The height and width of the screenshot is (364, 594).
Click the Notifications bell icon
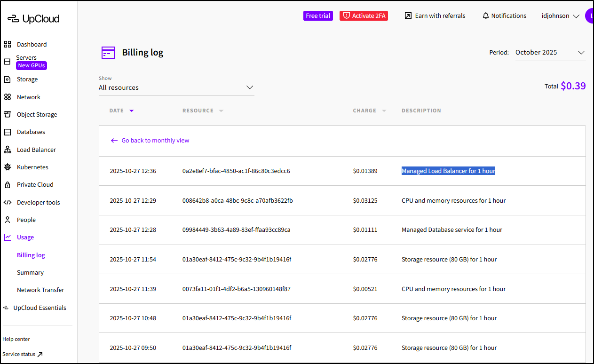tap(486, 16)
